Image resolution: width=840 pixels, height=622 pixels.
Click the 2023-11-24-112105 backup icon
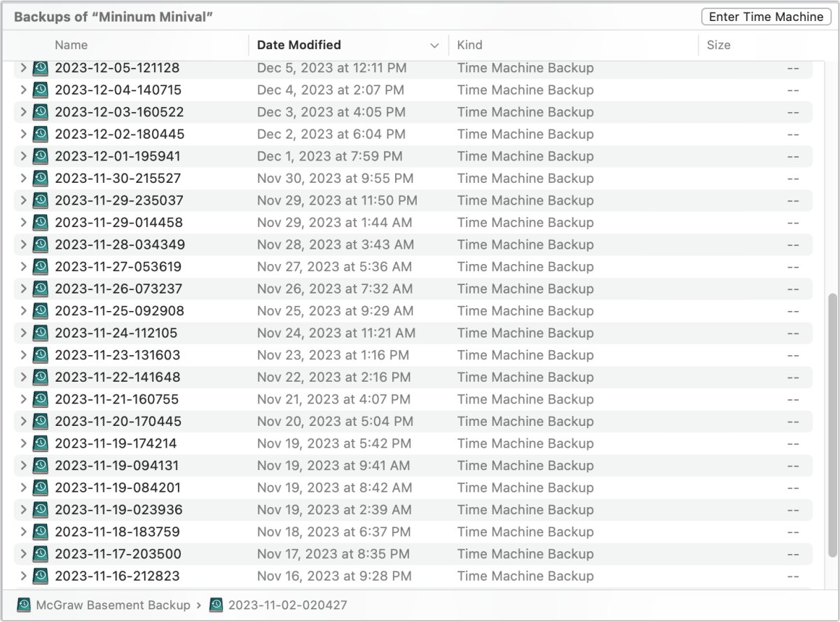tap(41, 333)
